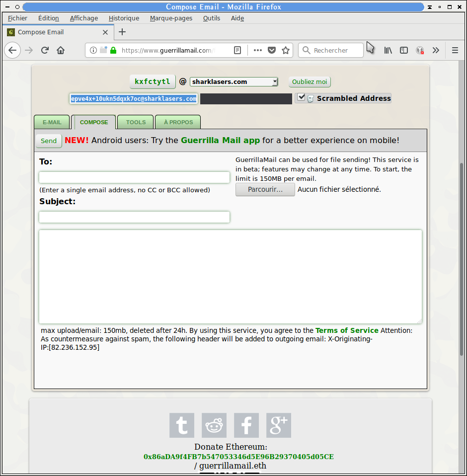Show sidebars icon

tap(404, 50)
